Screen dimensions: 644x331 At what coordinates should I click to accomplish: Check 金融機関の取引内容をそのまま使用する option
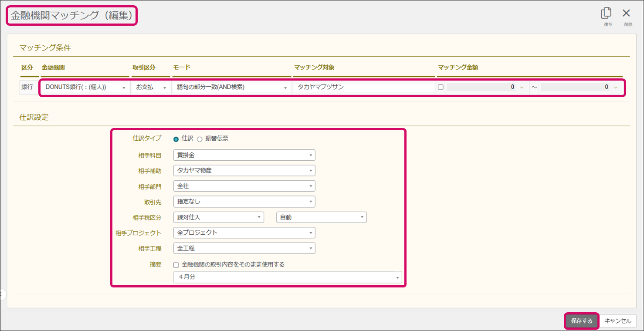click(176, 265)
